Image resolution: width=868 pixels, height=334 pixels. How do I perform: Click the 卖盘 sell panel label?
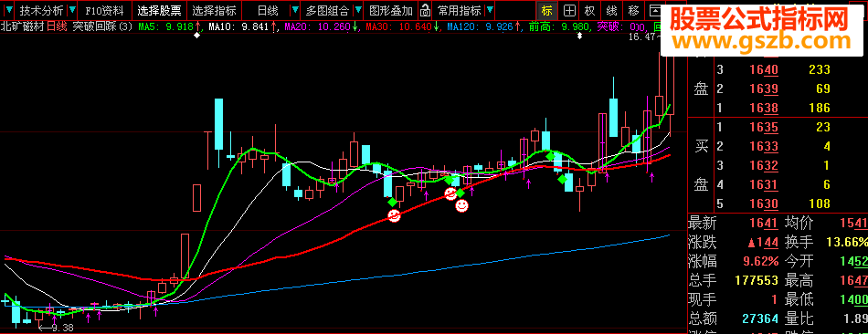tap(702, 89)
